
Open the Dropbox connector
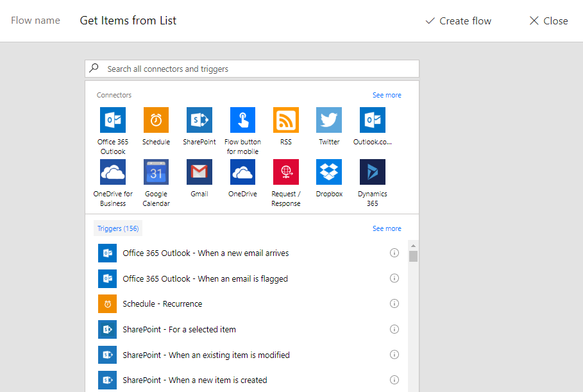[329, 172]
